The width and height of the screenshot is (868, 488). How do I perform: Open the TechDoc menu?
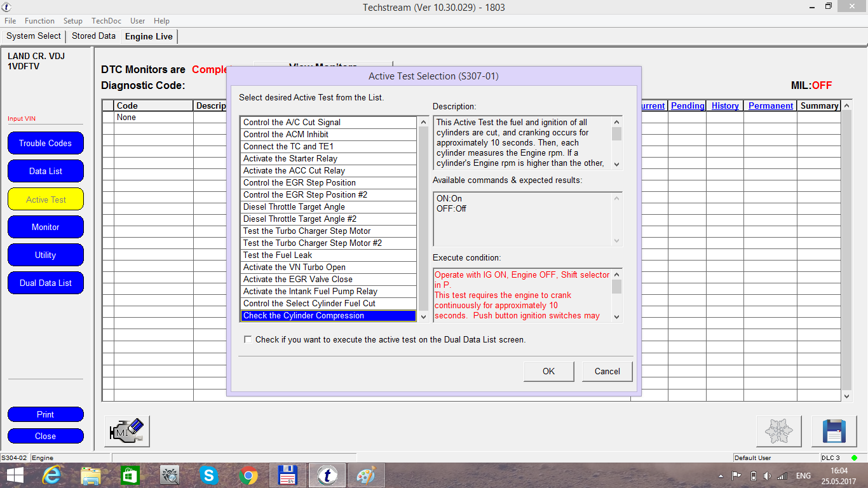(106, 21)
